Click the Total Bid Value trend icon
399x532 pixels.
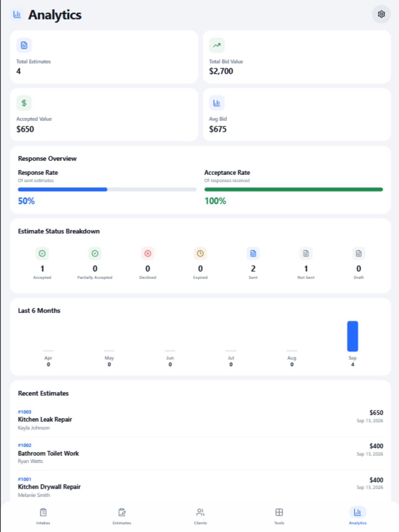[217, 45]
